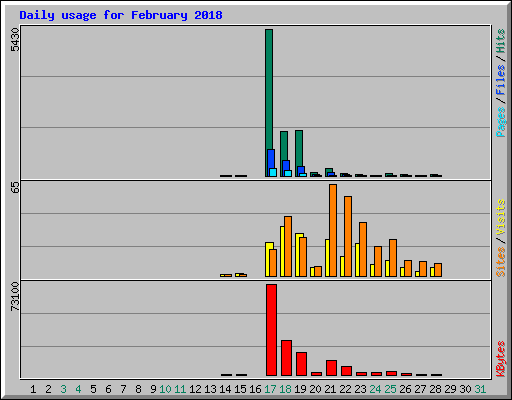Click the orange Sites bar for day 28
This screenshot has height=400, width=512.
tap(438, 270)
